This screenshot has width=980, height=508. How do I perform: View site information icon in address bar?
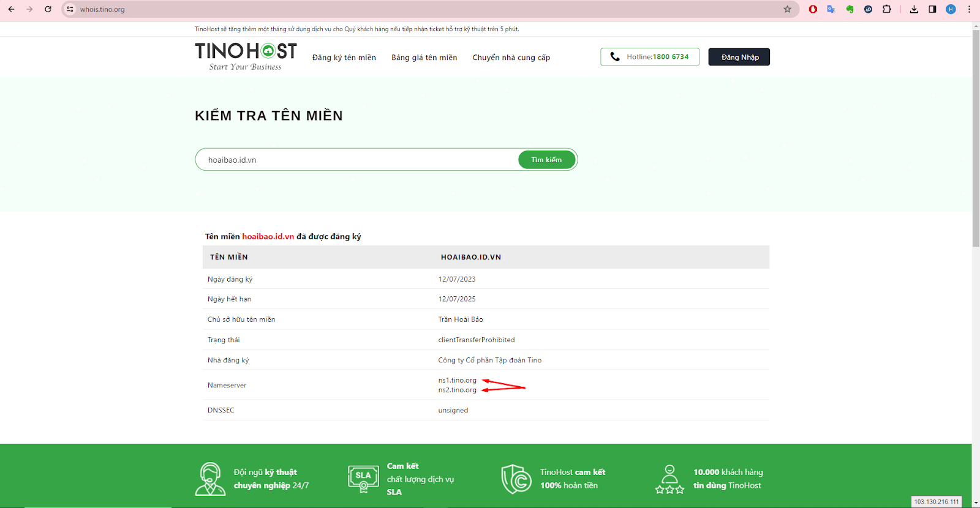(70, 9)
